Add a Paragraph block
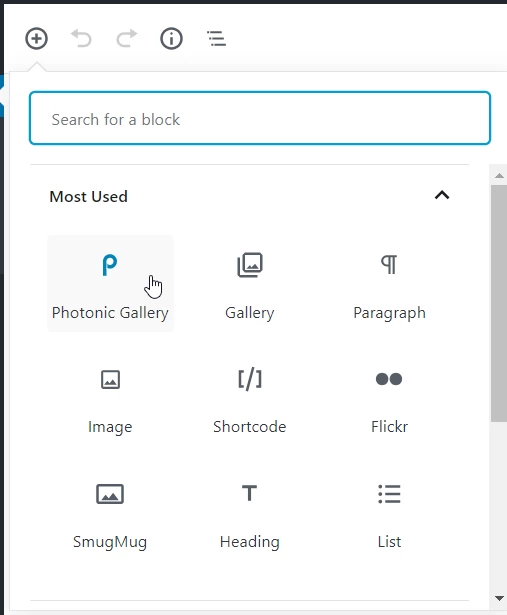The width and height of the screenshot is (507, 615). click(389, 284)
